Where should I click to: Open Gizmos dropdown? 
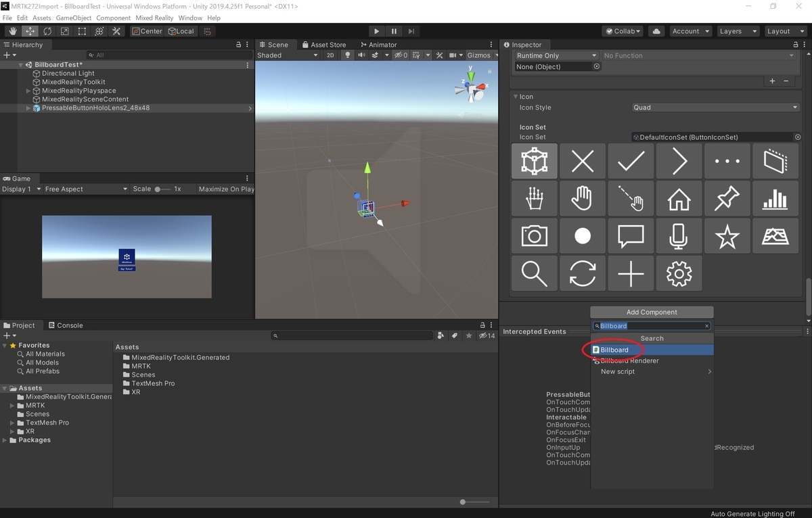(x=482, y=55)
